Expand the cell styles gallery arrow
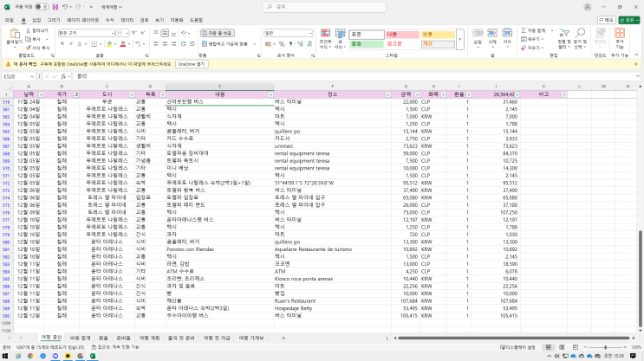The height and width of the screenshot is (361, 644). (x=460, y=39)
